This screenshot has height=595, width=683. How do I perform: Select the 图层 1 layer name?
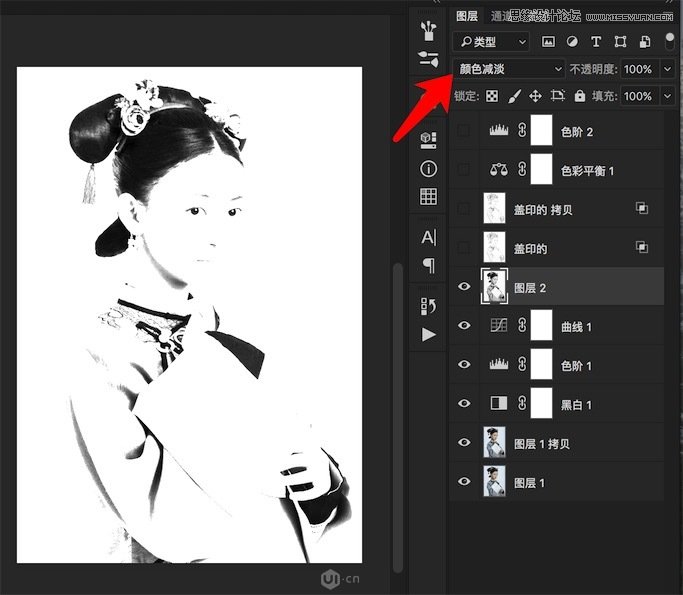529,483
